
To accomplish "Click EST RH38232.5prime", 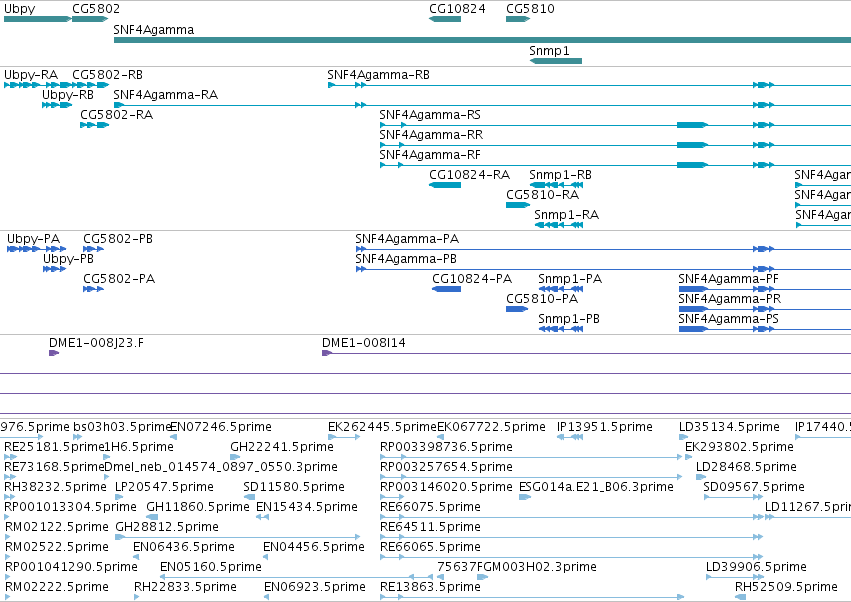I will [55, 487].
